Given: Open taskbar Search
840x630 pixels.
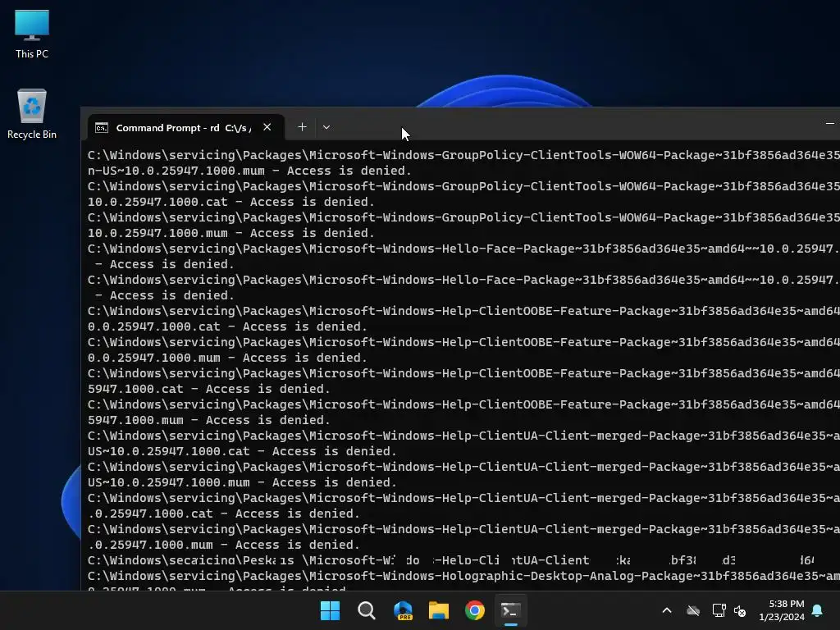Looking at the screenshot, I should [367, 610].
